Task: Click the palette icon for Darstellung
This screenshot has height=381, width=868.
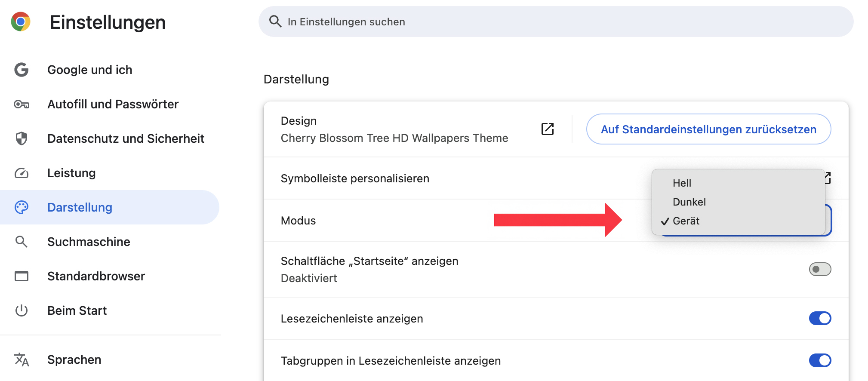Action: tap(22, 207)
